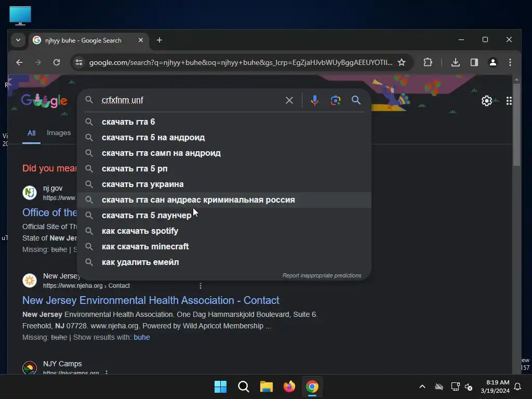Open Chrome three-dot menu

pyautogui.click(x=510, y=62)
